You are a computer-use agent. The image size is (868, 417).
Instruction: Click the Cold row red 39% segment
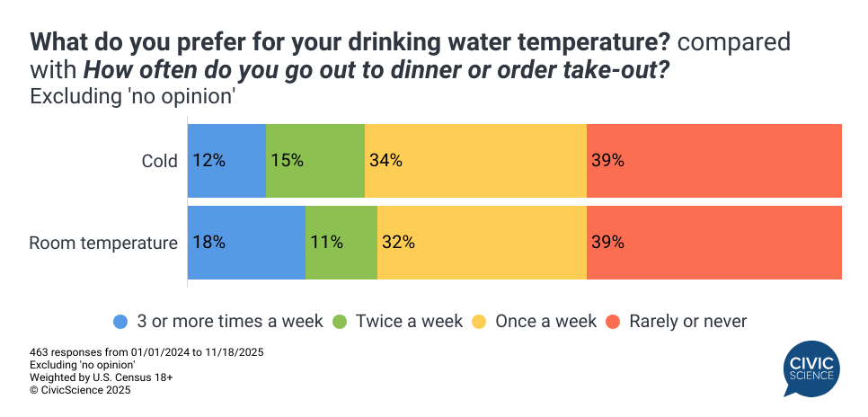714,161
